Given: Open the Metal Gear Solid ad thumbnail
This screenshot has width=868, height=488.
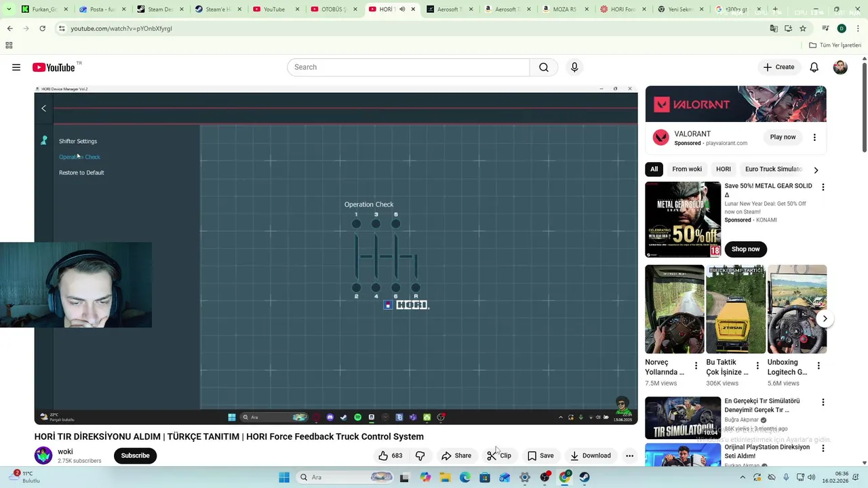Looking at the screenshot, I should 683,220.
